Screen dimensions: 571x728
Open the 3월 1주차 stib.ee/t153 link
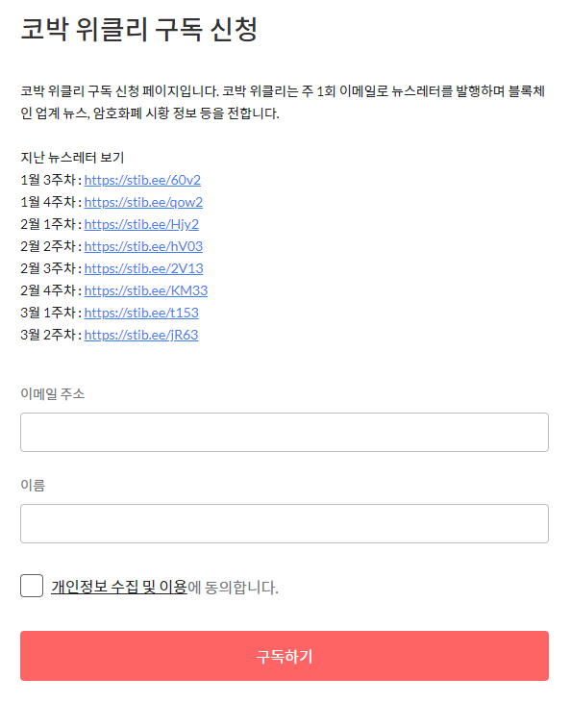pos(141,313)
